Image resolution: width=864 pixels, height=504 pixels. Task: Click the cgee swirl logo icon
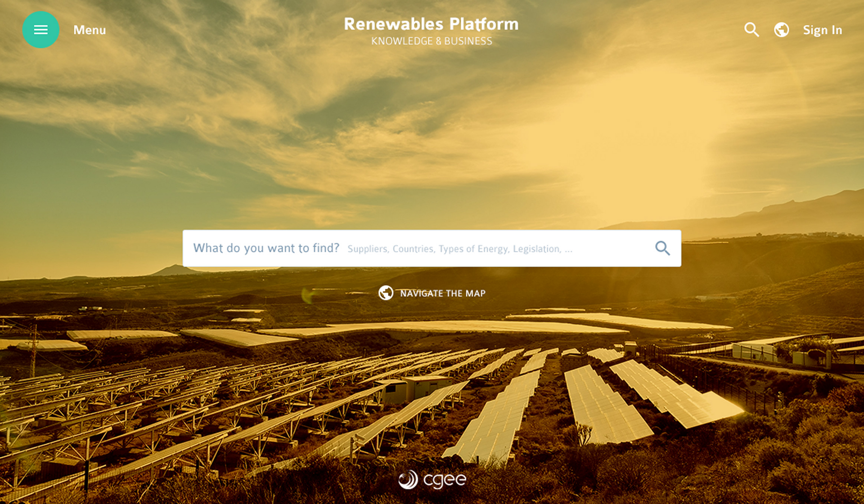click(x=408, y=480)
